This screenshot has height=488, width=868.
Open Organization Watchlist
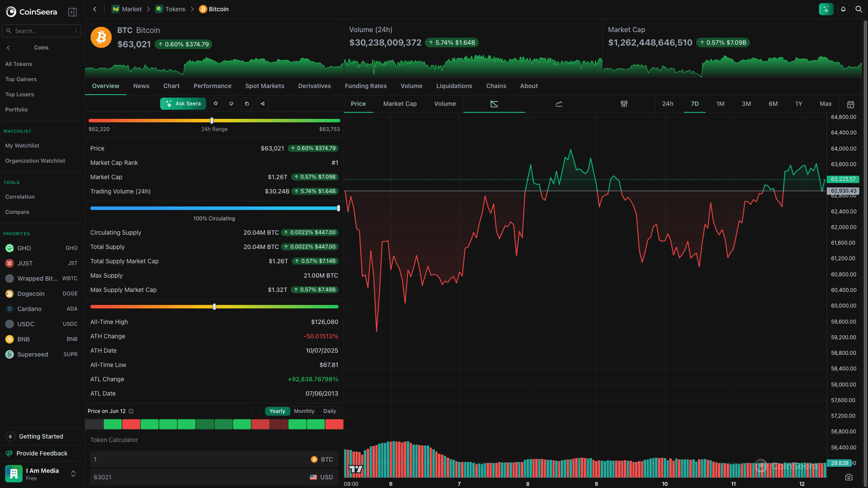[x=35, y=161]
